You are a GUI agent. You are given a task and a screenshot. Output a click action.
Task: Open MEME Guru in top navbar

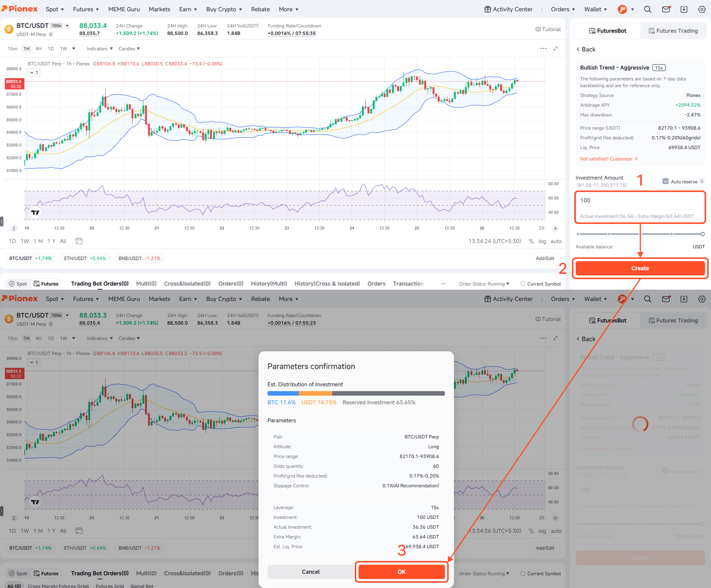point(124,9)
